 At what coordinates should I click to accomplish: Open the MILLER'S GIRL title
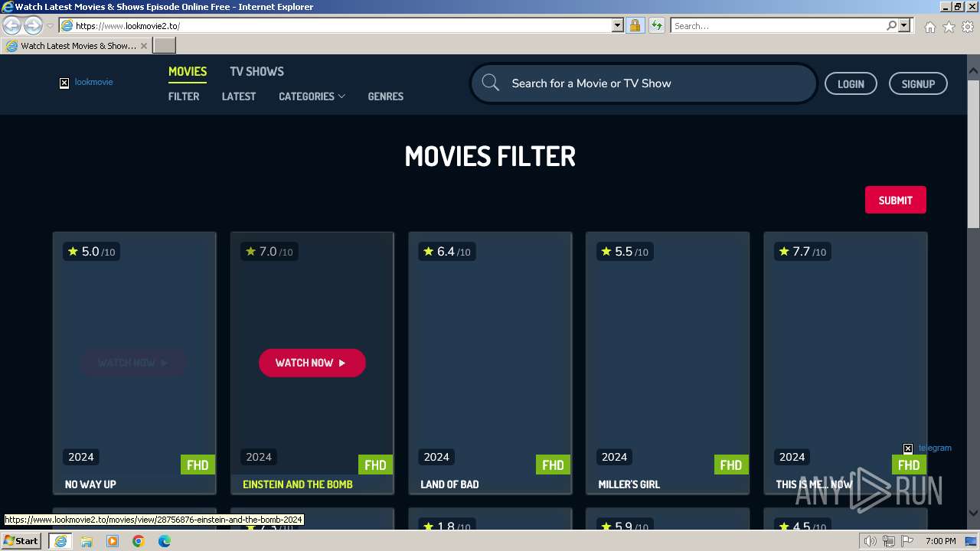[629, 484]
